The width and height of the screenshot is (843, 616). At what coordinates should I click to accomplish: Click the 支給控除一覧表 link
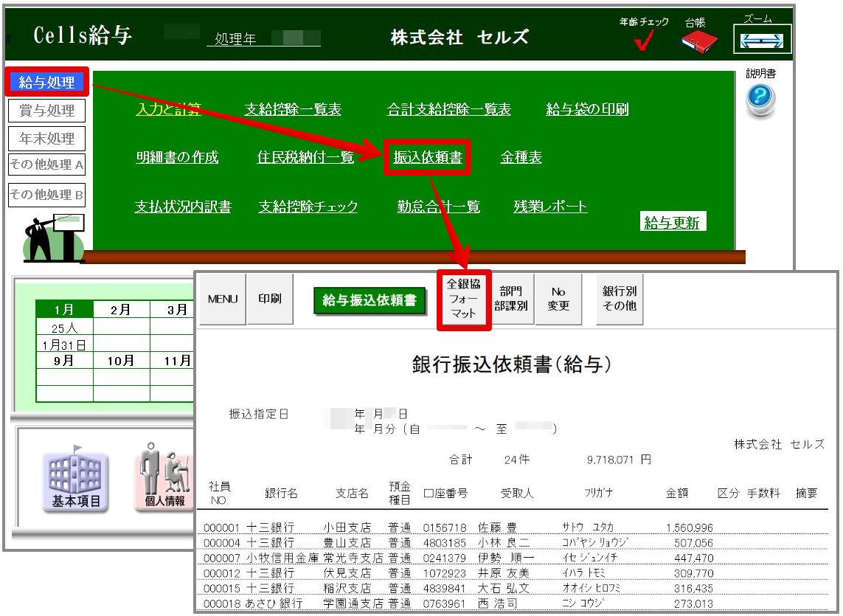293,110
